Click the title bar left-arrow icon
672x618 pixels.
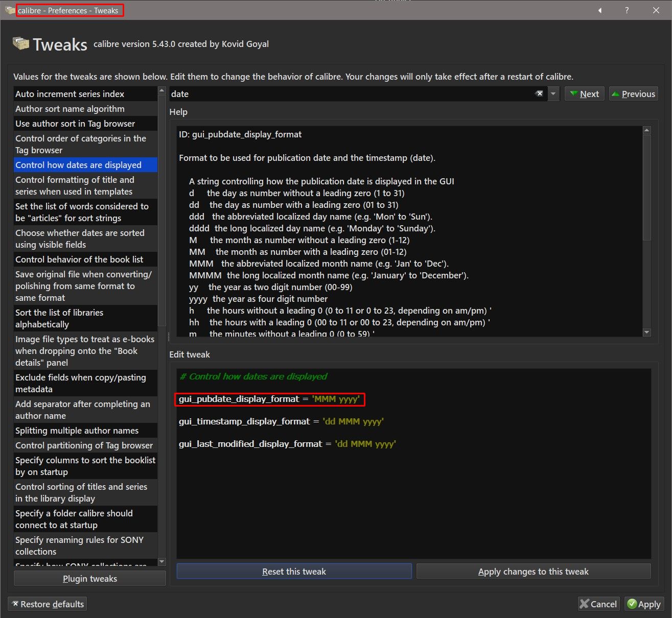coord(600,10)
